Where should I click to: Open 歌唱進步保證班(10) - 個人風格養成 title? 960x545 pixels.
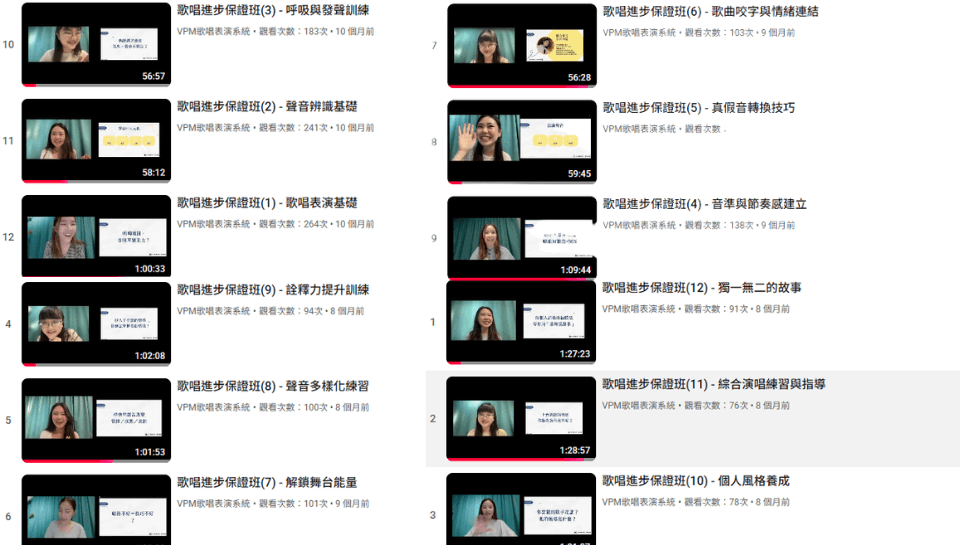click(696, 481)
